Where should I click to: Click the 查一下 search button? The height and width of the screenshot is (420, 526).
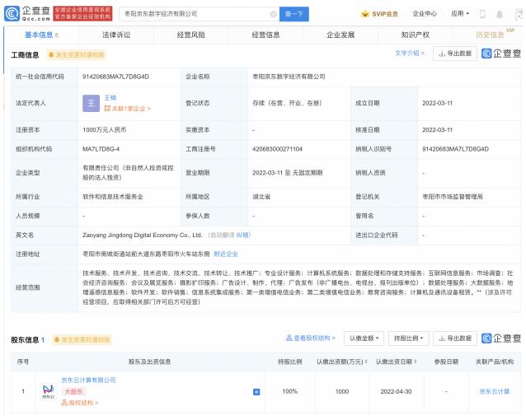click(294, 14)
